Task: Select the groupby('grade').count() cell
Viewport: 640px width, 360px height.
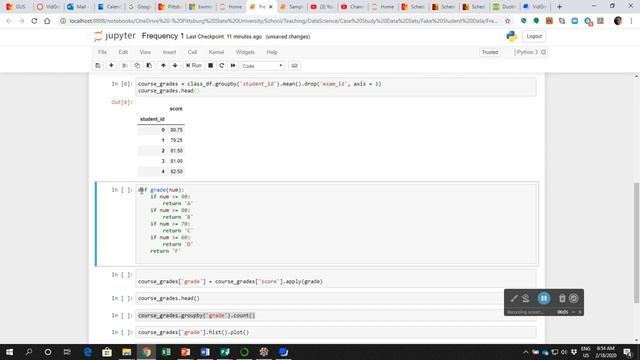Action: (x=336, y=316)
